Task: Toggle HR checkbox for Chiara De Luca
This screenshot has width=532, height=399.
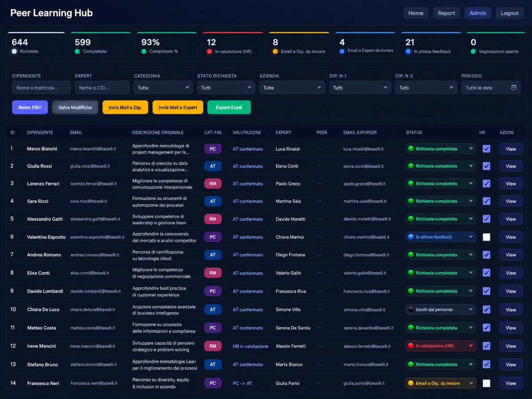Action: [486, 310]
